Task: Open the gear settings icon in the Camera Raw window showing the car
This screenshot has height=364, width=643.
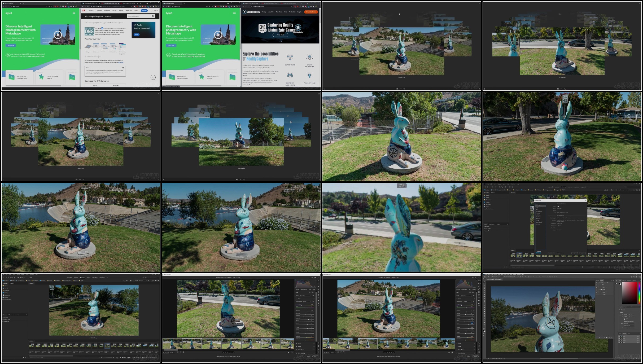Action: pos(315,278)
